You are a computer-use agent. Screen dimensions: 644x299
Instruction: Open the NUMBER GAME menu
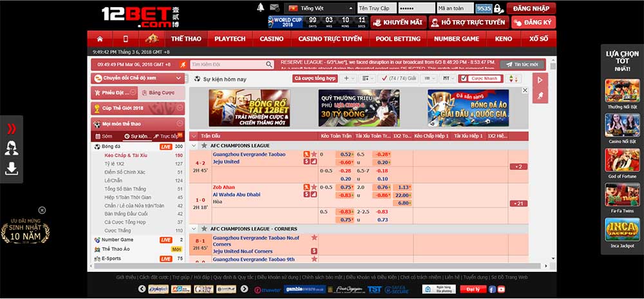(457, 39)
